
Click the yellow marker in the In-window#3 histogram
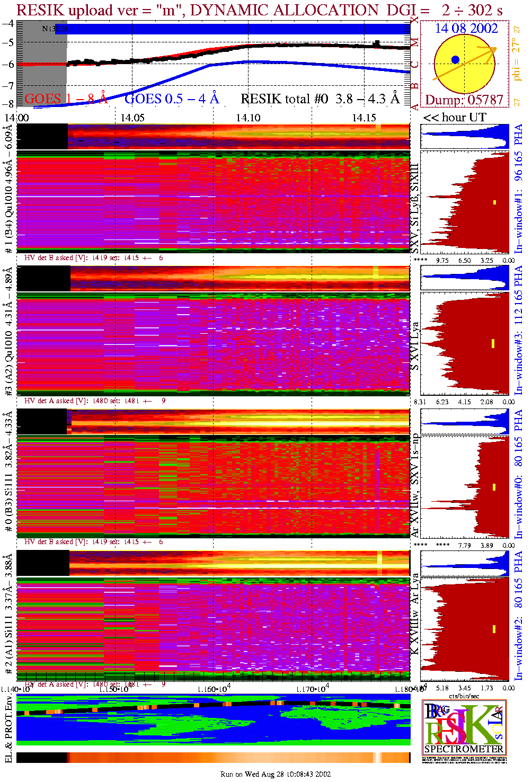click(493, 343)
